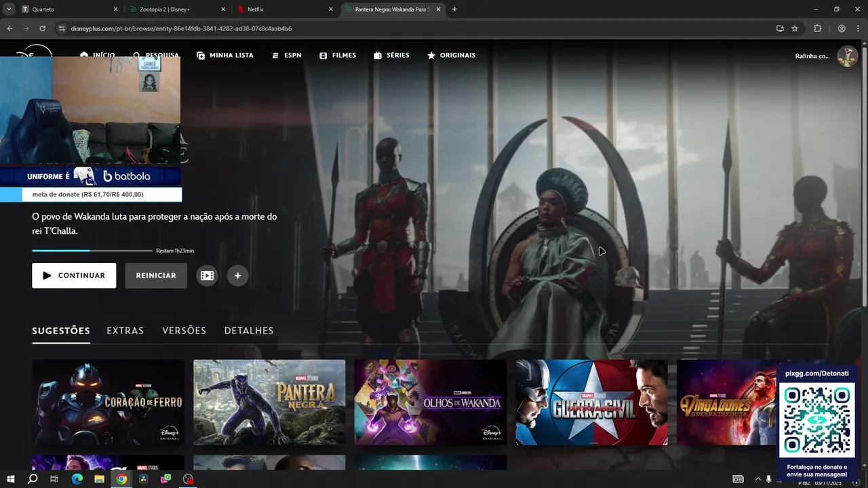The width and height of the screenshot is (868, 488).
Task: Open the Windows Start menu
Action: [10, 479]
